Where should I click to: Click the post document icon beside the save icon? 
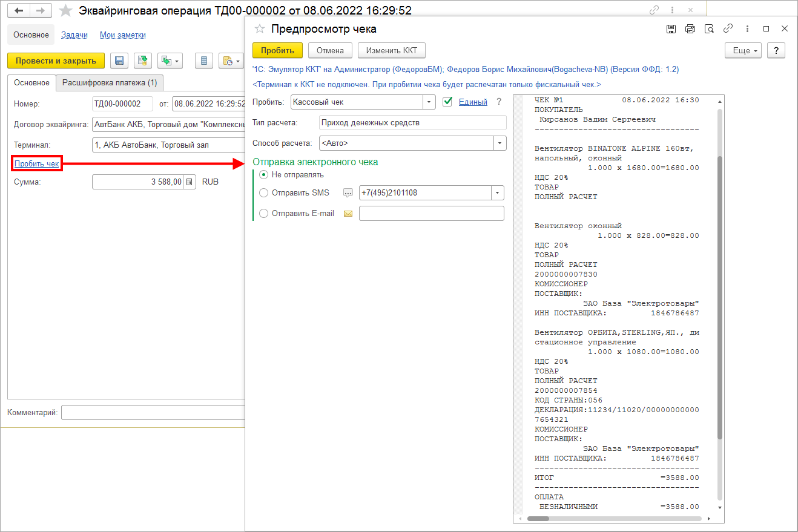pyautogui.click(x=143, y=61)
